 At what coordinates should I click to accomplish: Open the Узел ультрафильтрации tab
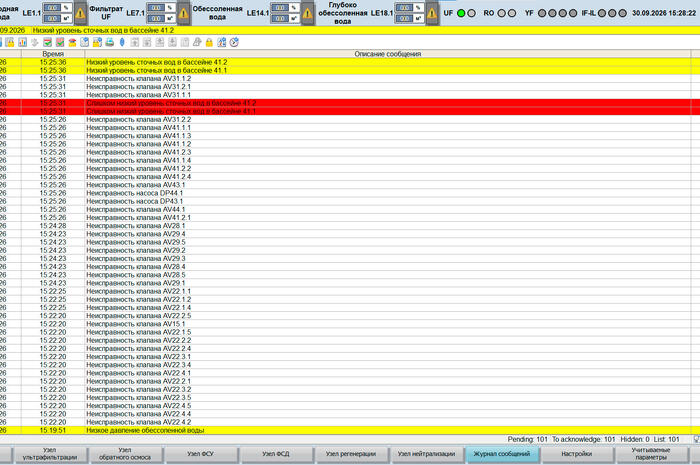(x=50, y=454)
